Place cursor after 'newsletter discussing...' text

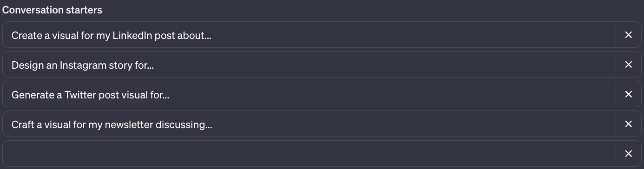pyautogui.click(x=213, y=124)
